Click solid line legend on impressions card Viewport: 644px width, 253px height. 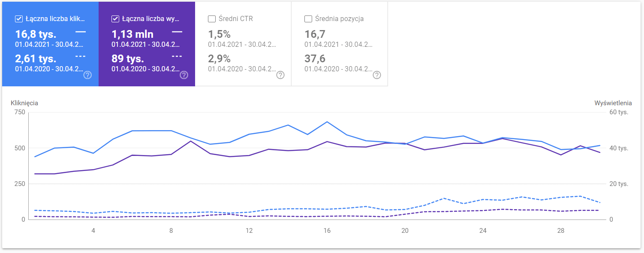tap(177, 32)
